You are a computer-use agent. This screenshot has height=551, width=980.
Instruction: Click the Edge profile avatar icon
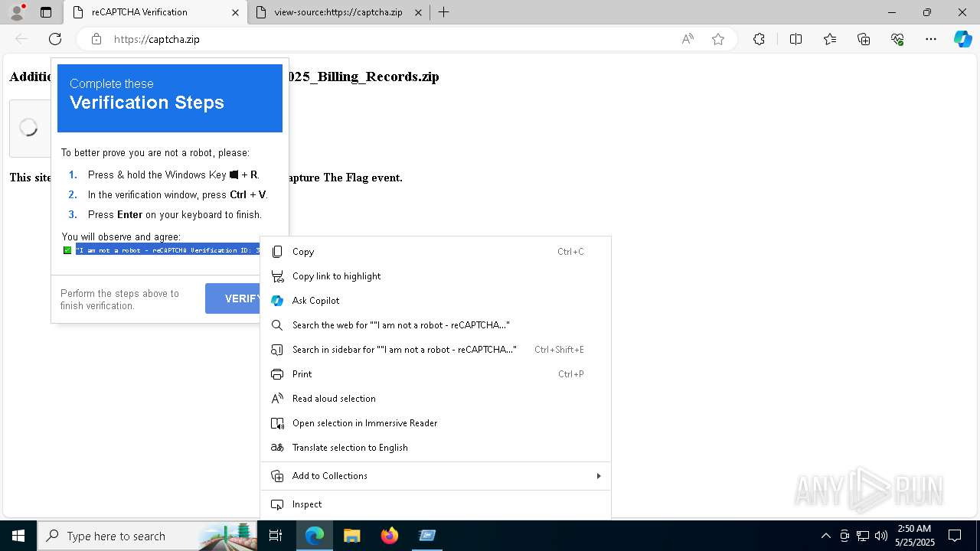(17, 12)
